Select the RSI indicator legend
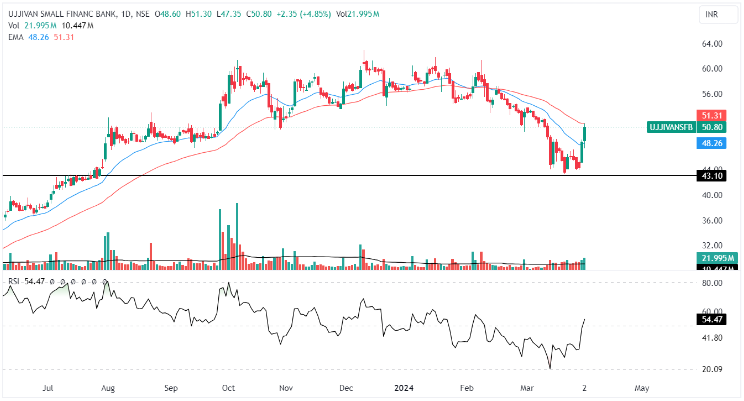The width and height of the screenshot is (744, 401). pos(14,283)
